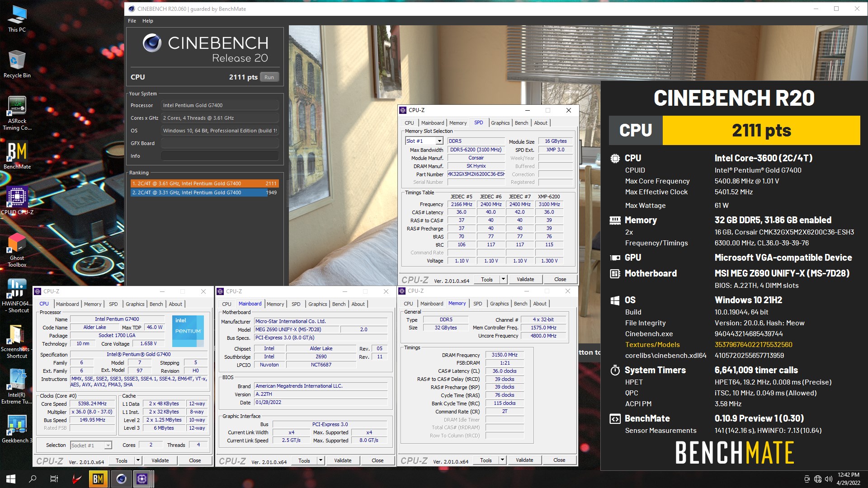
Task: Open the Screenshots shortcut folder
Action: click(x=17, y=342)
